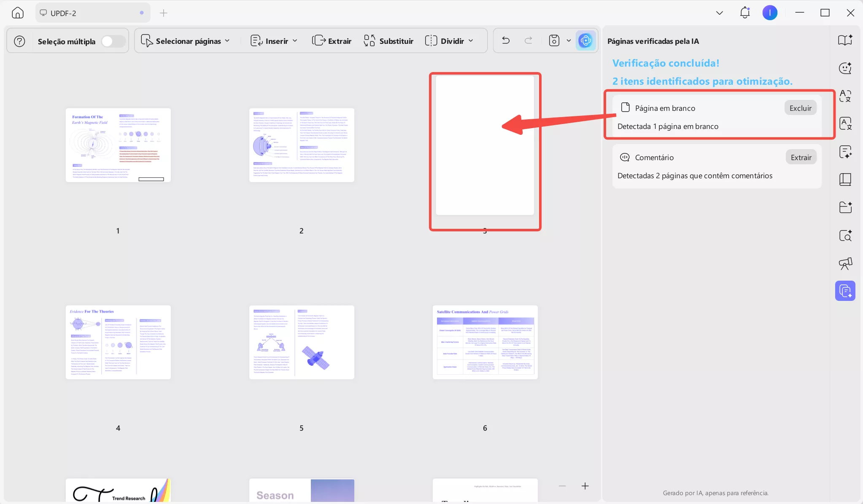The height and width of the screenshot is (504, 863).
Task: Click the Excluir button for blank page
Action: tap(800, 108)
